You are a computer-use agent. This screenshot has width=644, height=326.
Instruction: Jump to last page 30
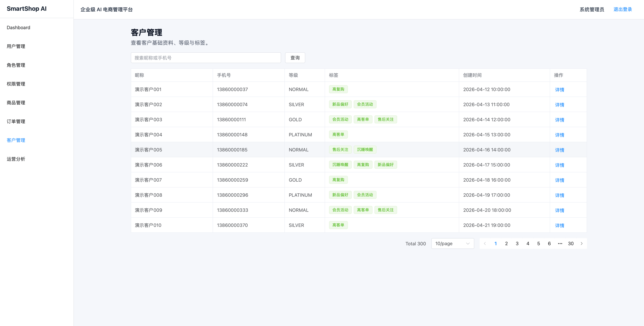571,243
